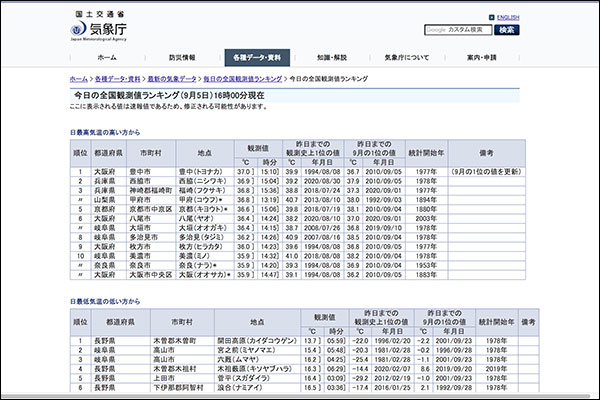Click the ENGLISH language link
Image resolution: width=600 pixels, height=400 pixels.
pos(507,17)
